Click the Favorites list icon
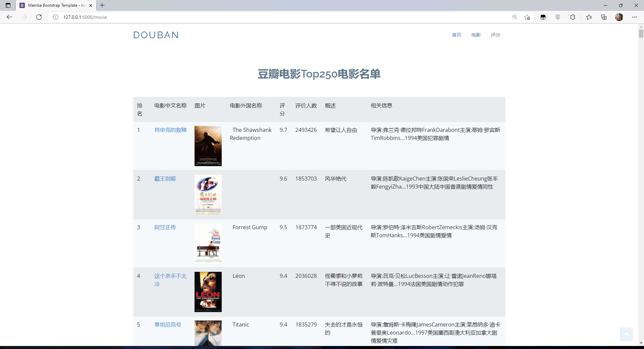Image resolution: width=644 pixels, height=349 pixels. click(x=589, y=17)
